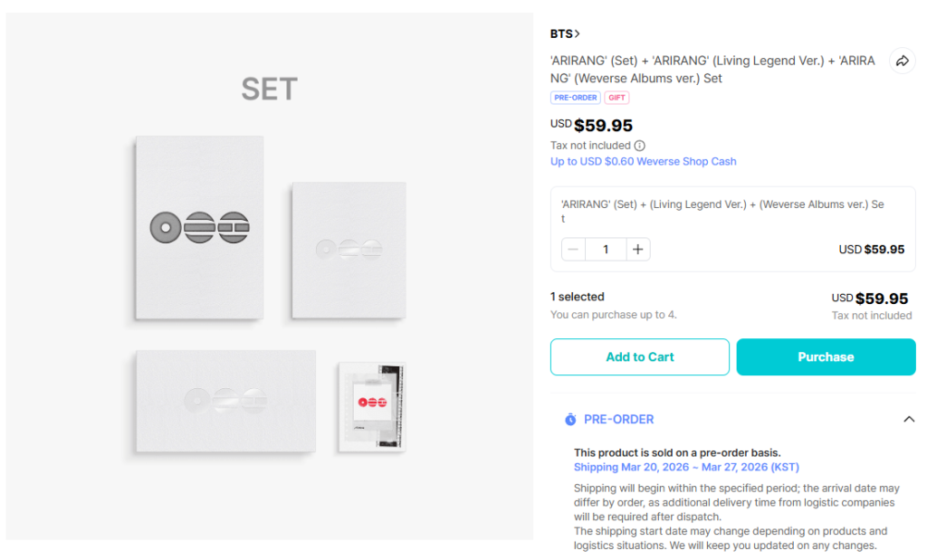Focus the quantity input field

[x=606, y=250]
